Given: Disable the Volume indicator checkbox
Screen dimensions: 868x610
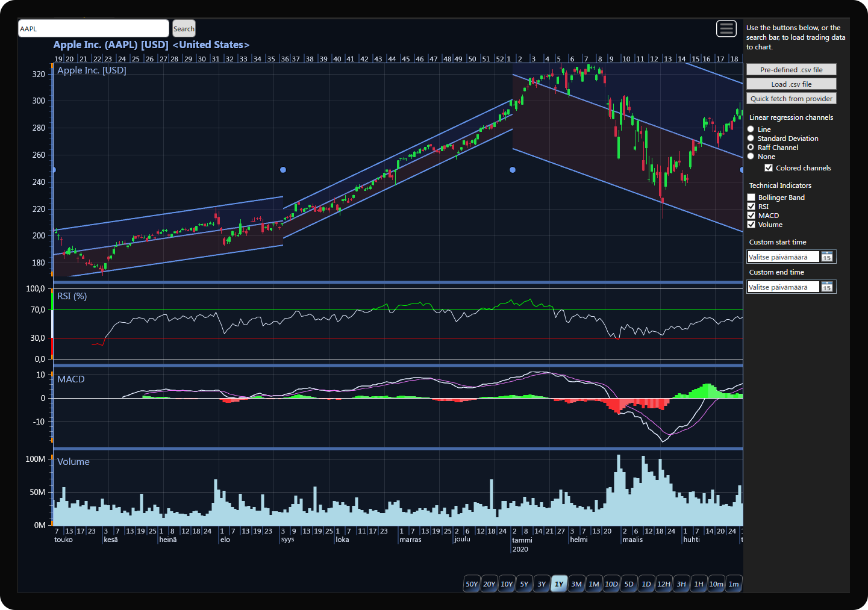Looking at the screenshot, I should [x=751, y=225].
